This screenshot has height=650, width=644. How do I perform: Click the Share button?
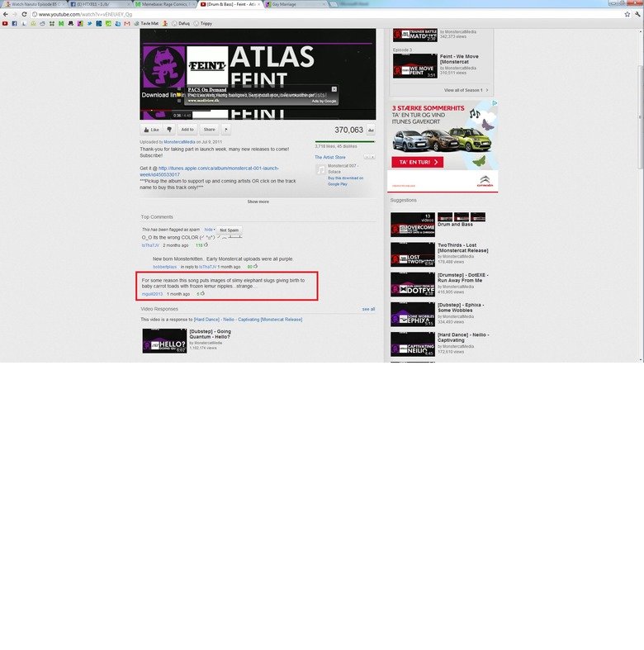(209, 130)
